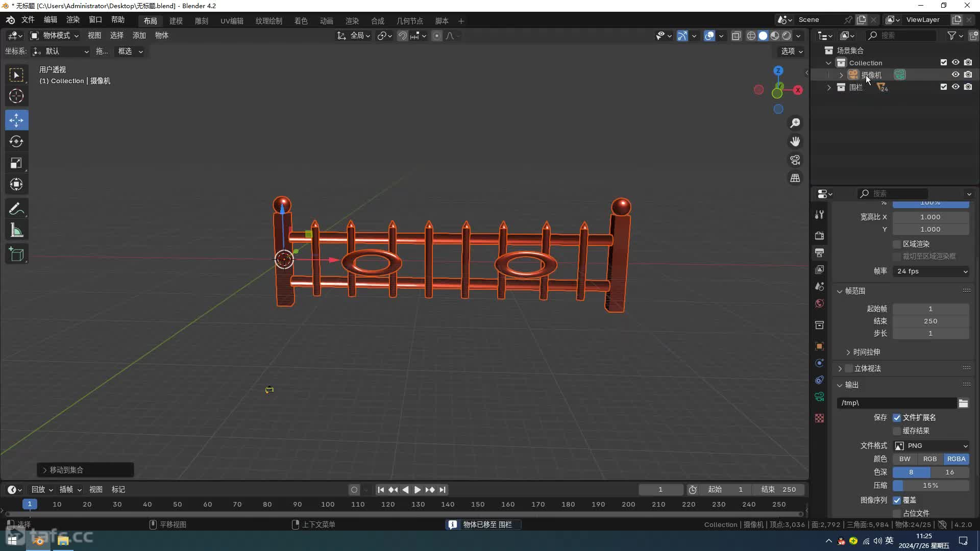This screenshot has width=980, height=551.
Task: Click the 压缩 15% slider
Action: (x=931, y=486)
